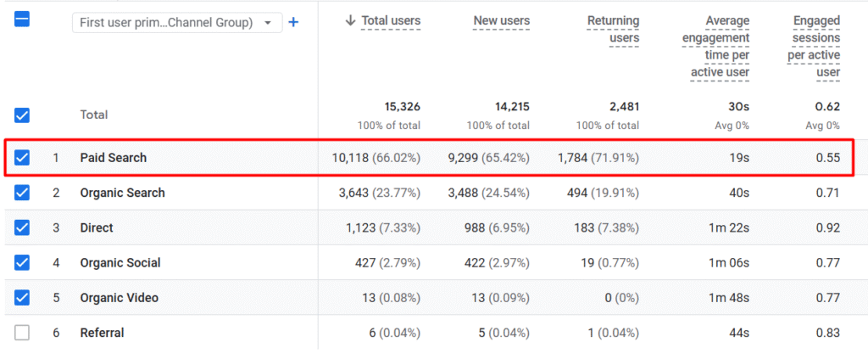This screenshot has width=868, height=359.
Task: Uncheck the Organic Video row checkbox
Action: tap(21, 298)
